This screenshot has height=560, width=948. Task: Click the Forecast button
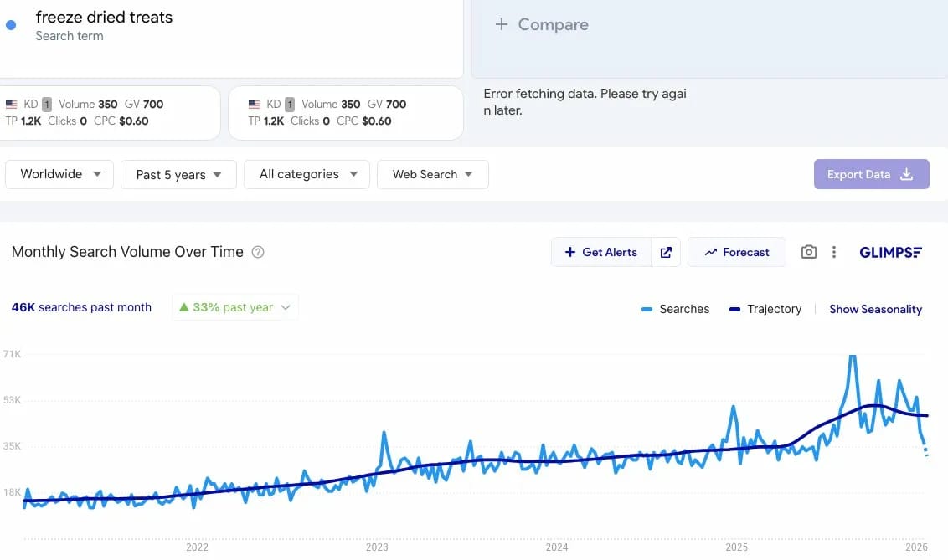tap(736, 252)
